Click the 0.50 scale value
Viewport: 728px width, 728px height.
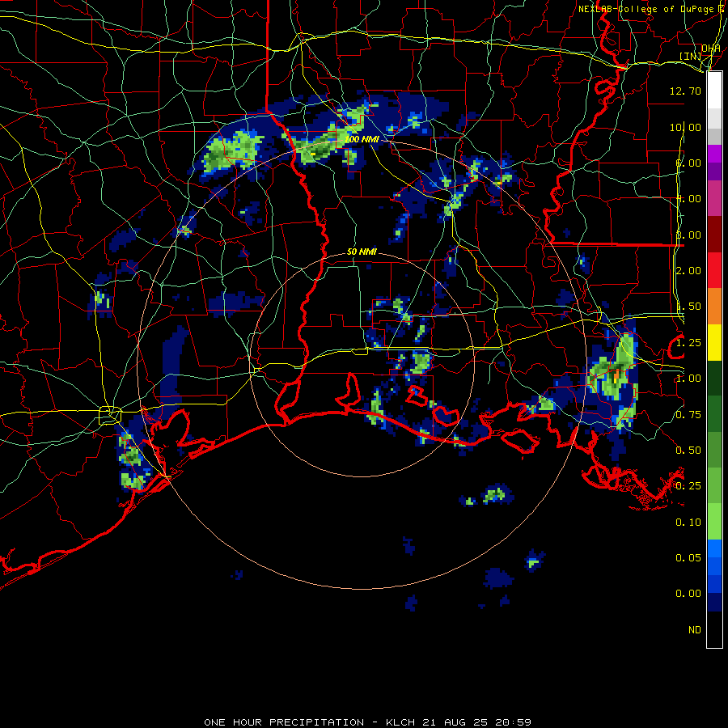688,451
